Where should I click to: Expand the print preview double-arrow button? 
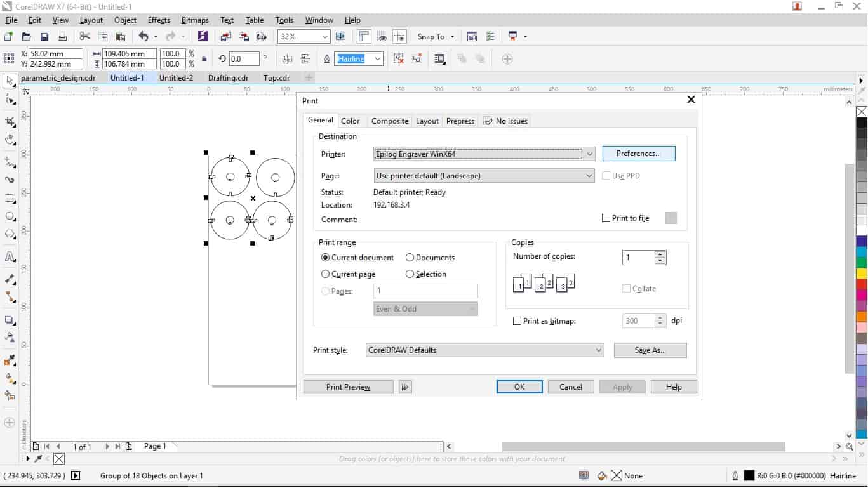tap(405, 387)
